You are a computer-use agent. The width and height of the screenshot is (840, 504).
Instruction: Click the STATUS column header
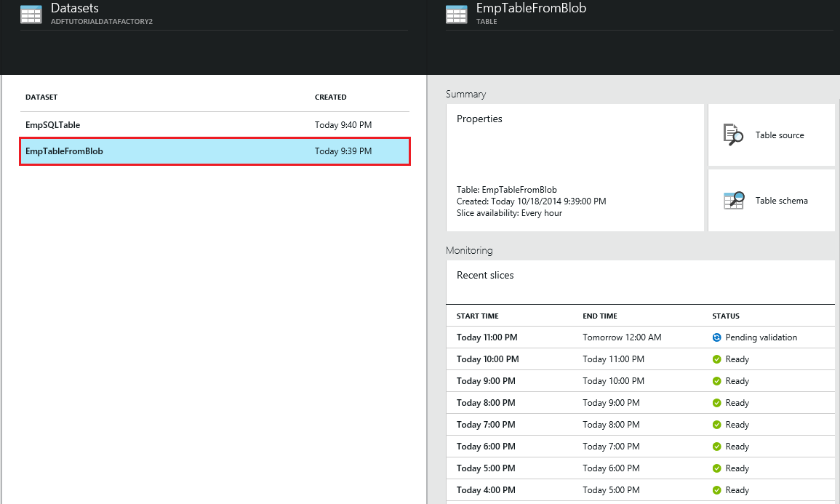point(726,316)
